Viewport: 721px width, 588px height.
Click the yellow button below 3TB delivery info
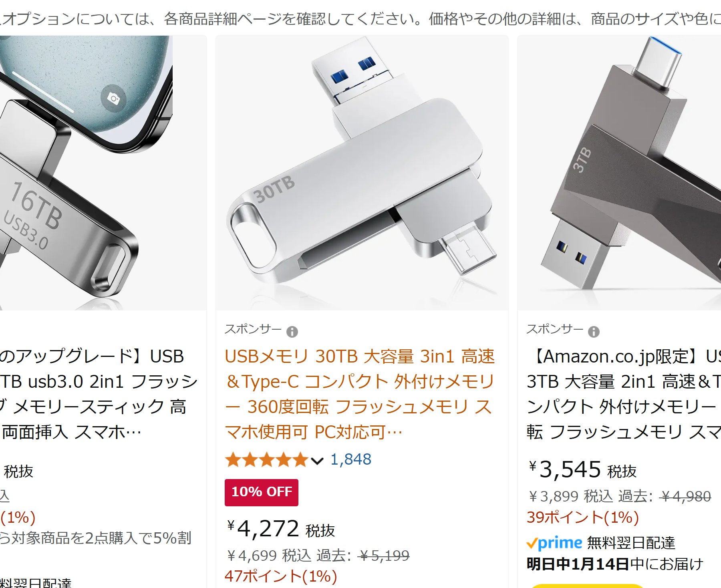[x=587, y=586]
